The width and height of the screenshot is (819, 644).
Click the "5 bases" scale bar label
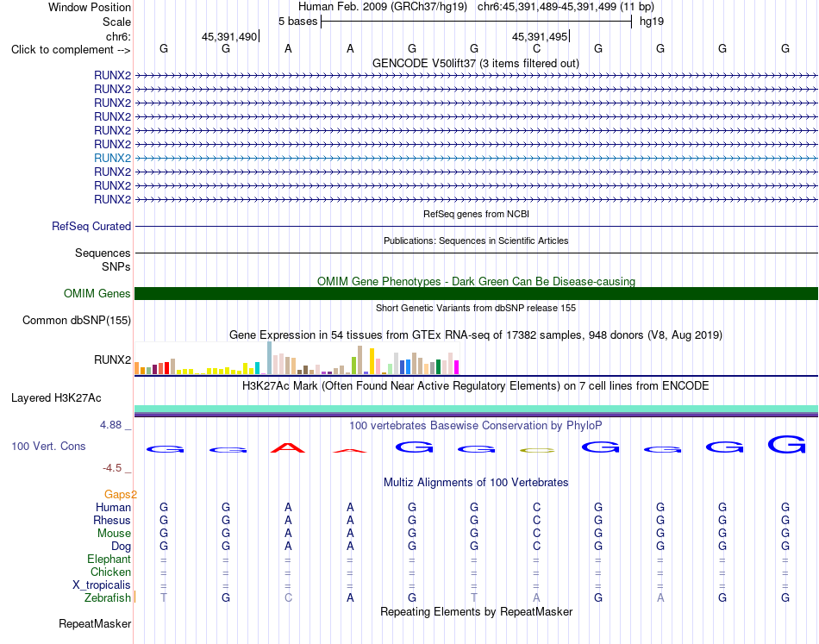coord(297,22)
